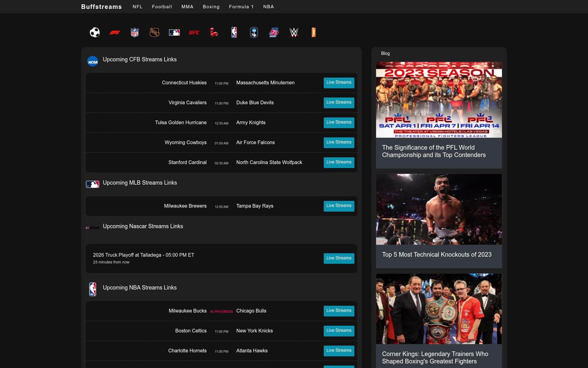
Task: Click the Nascar logo beside Nascar heading
Action: click(92, 228)
